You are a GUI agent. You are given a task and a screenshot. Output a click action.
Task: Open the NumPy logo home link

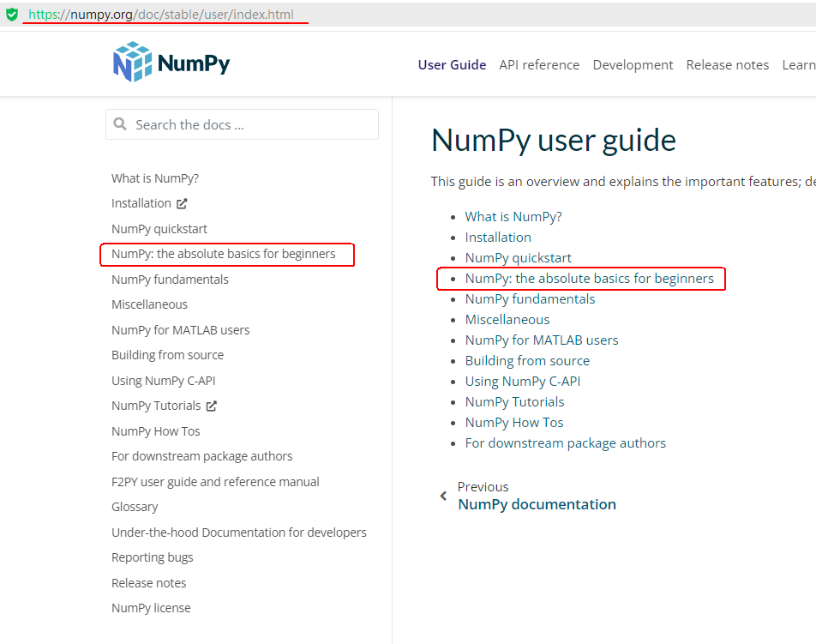pos(171,62)
